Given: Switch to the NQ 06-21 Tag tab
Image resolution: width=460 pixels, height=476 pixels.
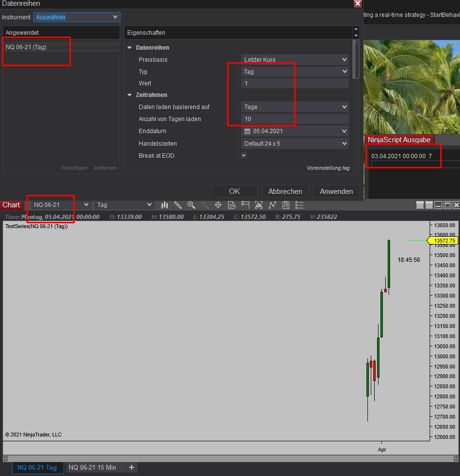Looking at the screenshot, I should pyautogui.click(x=38, y=467).
